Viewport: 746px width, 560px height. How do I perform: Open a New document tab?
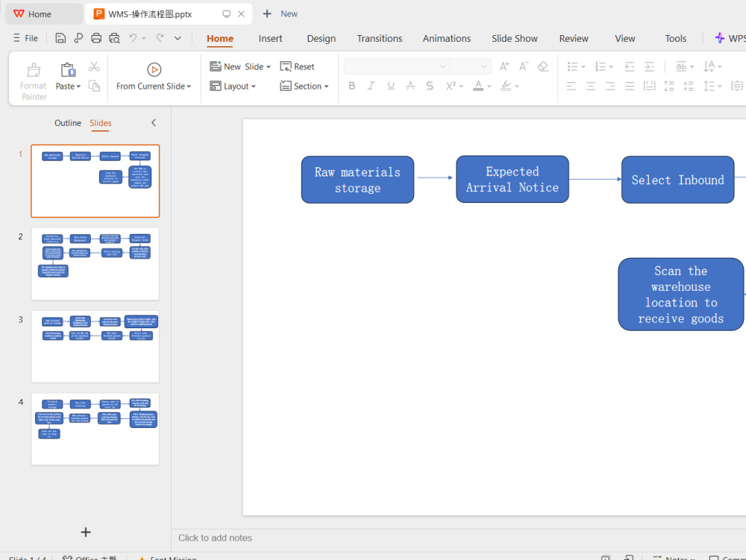tap(280, 13)
